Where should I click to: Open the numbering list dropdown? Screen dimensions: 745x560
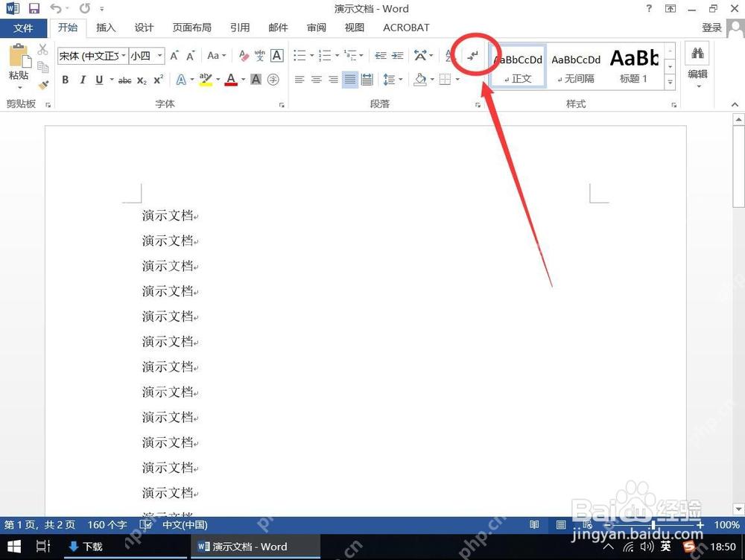coord(337,56)
